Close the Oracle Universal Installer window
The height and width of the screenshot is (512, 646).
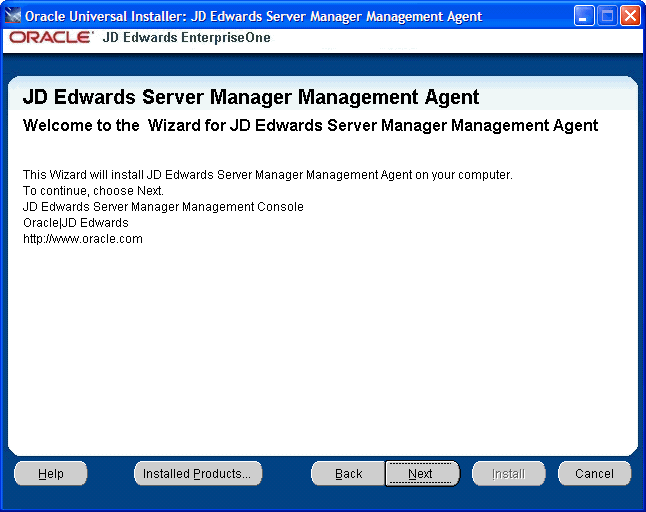click(x=630, y=16)
